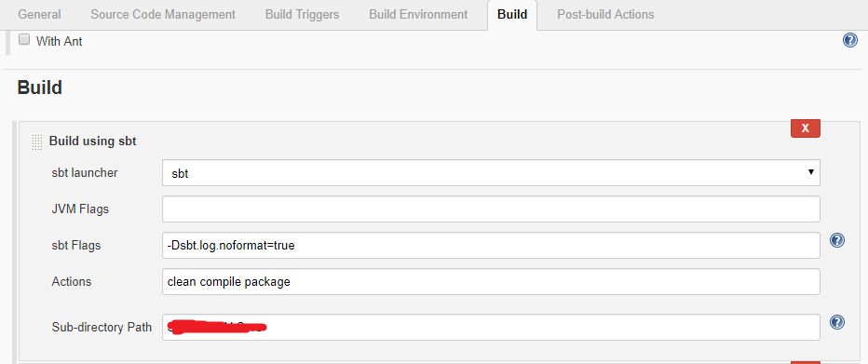868x364 pixels.
Task: Go to Build Triggers tab
Action: 303,14
